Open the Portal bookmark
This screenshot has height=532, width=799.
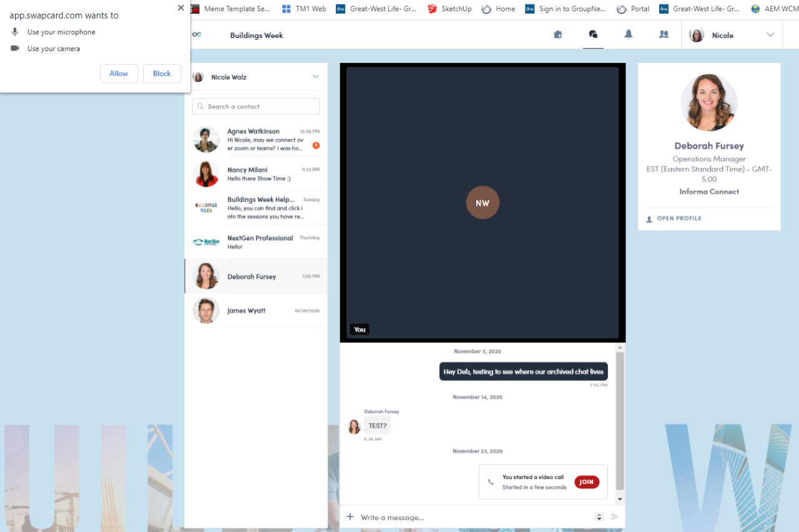[x=633, y=9]
